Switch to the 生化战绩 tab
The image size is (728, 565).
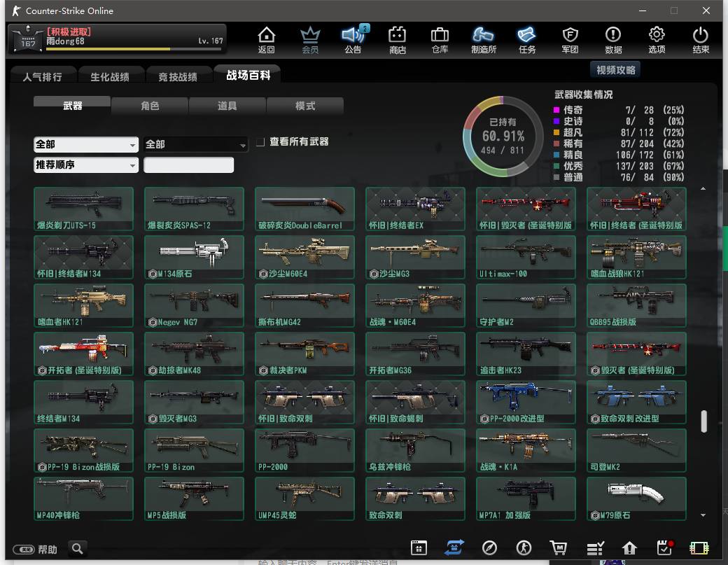(110, 76)
